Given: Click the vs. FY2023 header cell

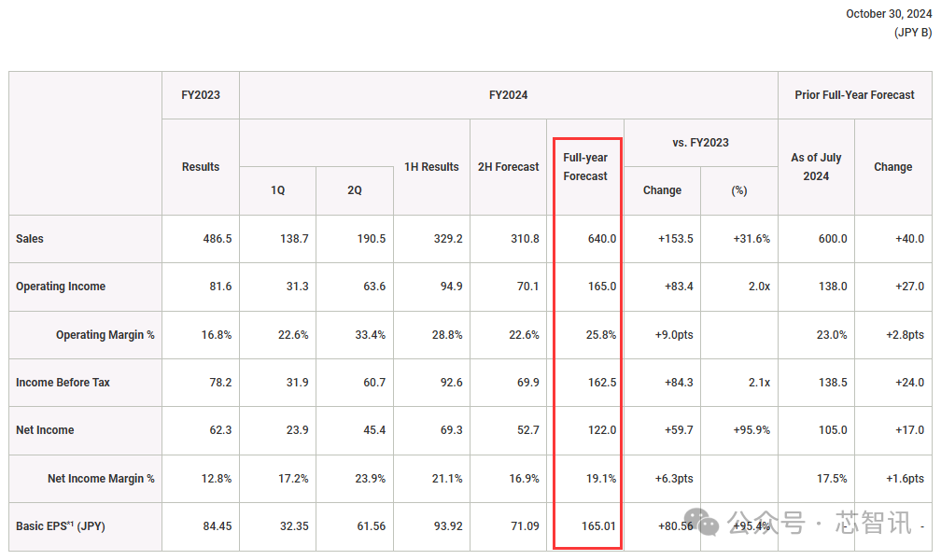Looking at the screenshot, I should pyautogui.click(x=700, y=143).
